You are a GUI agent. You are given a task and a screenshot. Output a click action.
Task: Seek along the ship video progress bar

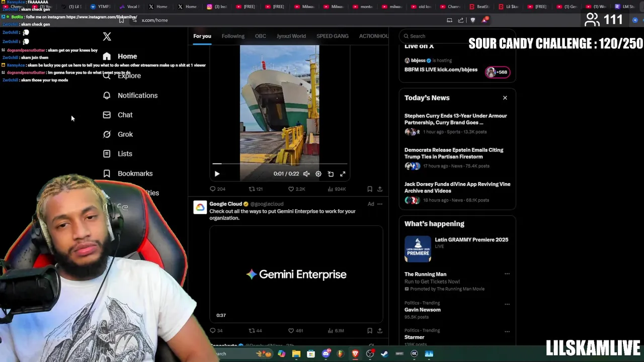(x=279, y=163)
